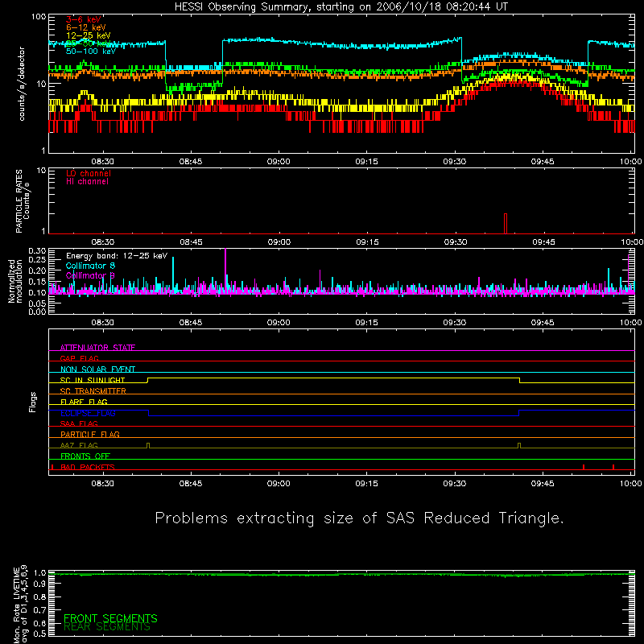Click the "BAD_PACKETS" flag label
Screen dimensions: 644x644
point(88,467)
